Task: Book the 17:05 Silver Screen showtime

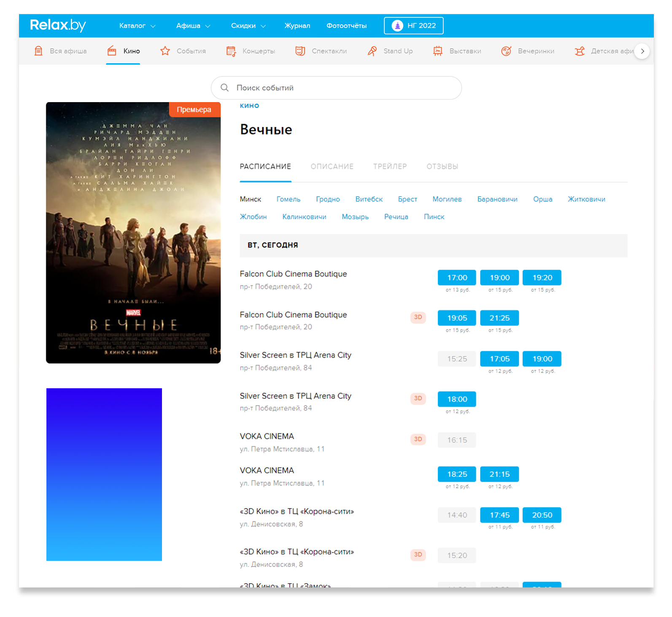Action: point(499,359)
